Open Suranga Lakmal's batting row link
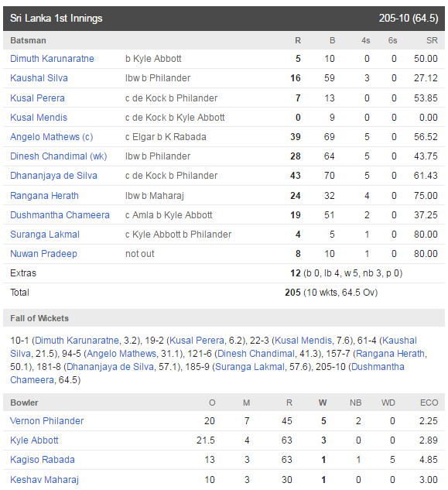The width and height of the screenshot is (448, 490). [x=45, y=235]
